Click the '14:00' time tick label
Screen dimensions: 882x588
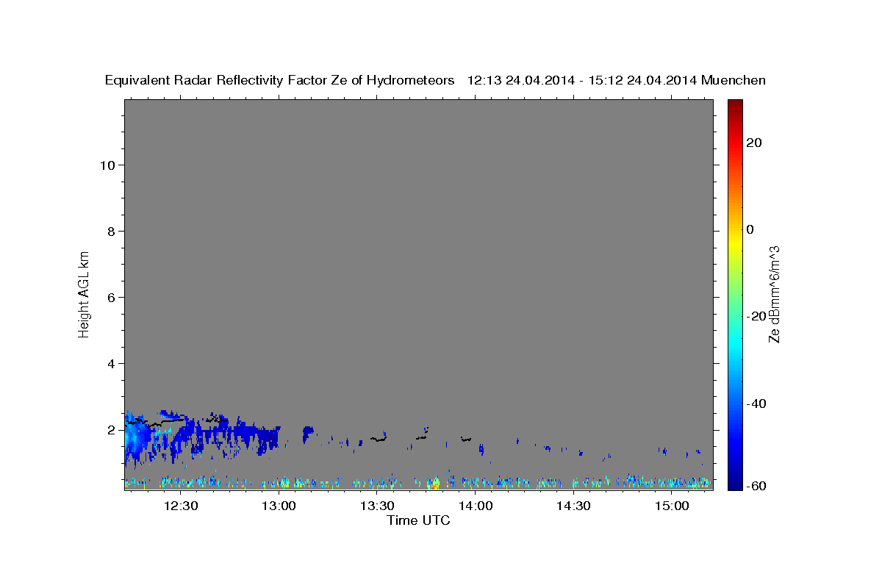(x=476, y=506)
